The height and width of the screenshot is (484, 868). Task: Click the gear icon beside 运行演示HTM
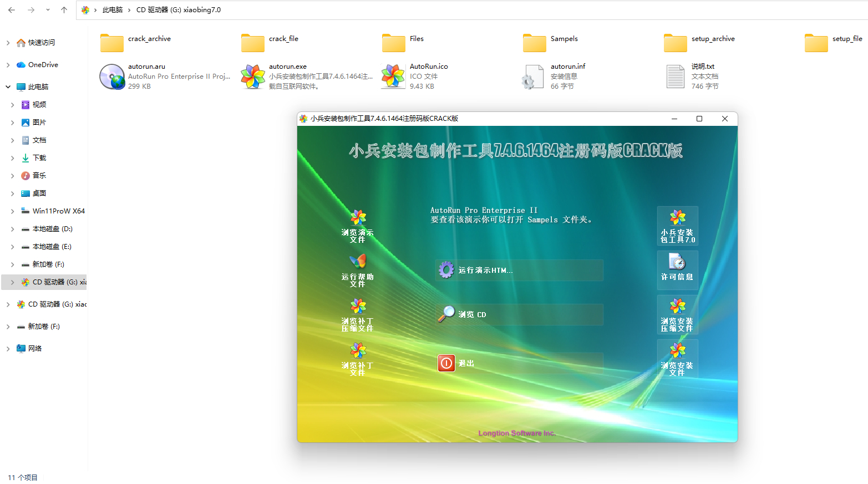[x=446, y=270]
